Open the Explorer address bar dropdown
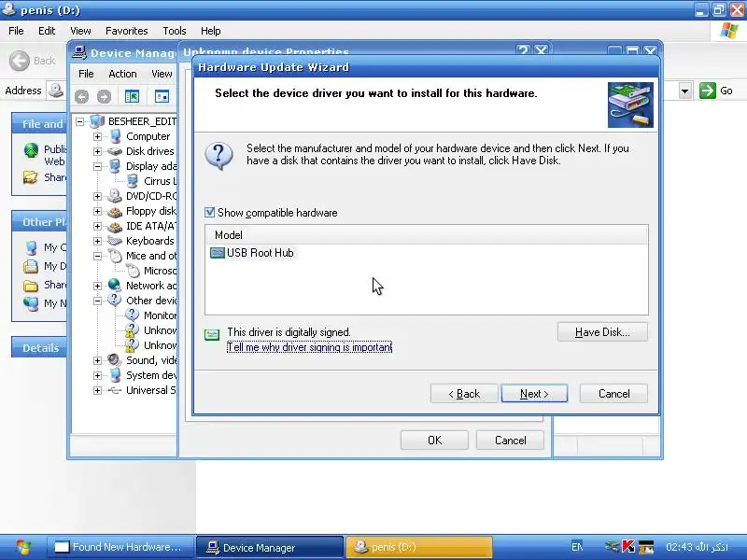This screenshot has width=747, height=560. (x=685, y=91)
